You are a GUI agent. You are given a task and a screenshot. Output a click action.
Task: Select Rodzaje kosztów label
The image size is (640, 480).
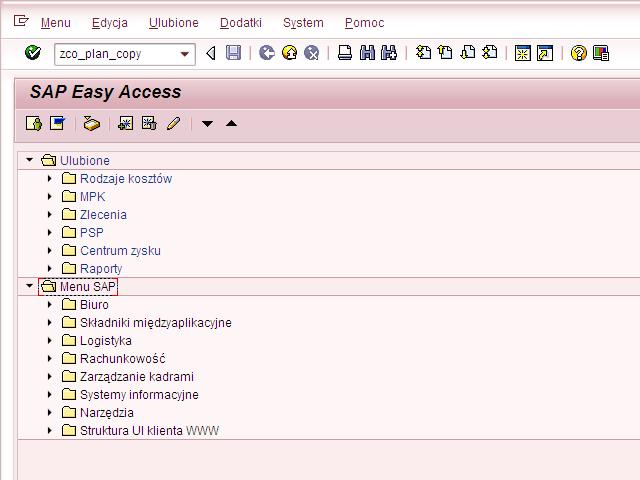pyautogui.click(x=126, y=179)
